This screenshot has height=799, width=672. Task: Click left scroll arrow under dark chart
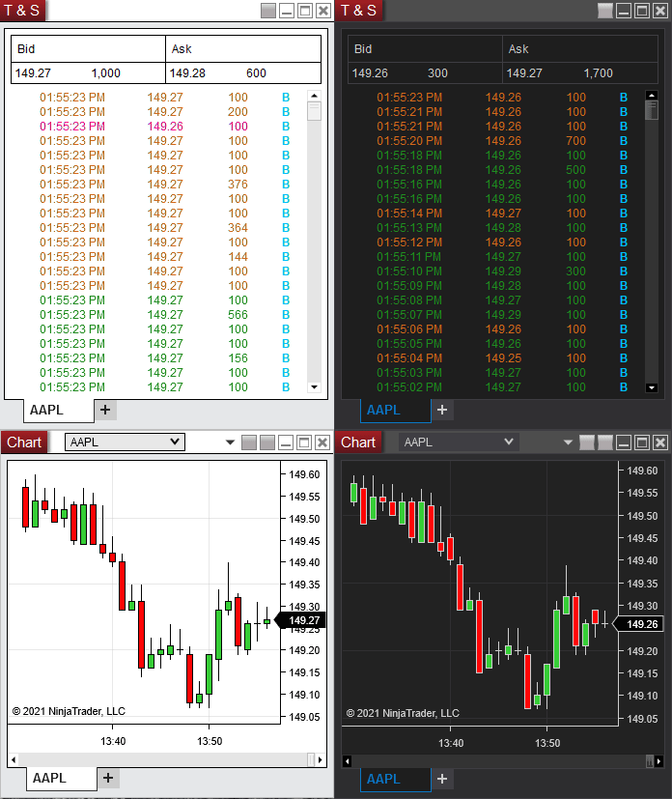[x=348, y=761]
